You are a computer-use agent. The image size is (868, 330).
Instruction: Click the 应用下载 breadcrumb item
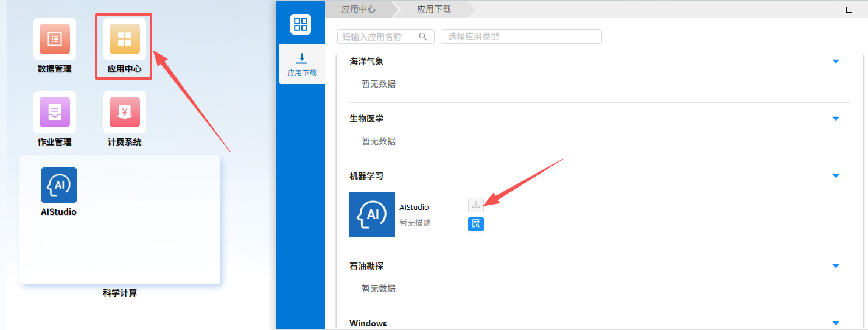click(434, 9)
